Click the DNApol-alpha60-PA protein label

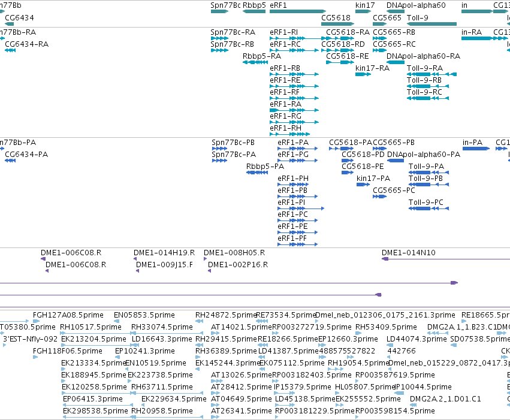(x=424, y=155)
